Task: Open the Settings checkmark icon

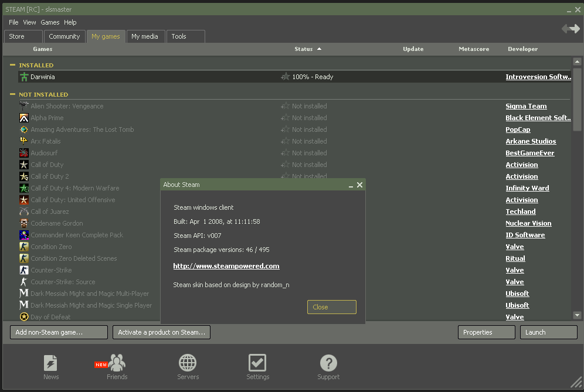Action: pyautogui.click(x=257, y=363)
